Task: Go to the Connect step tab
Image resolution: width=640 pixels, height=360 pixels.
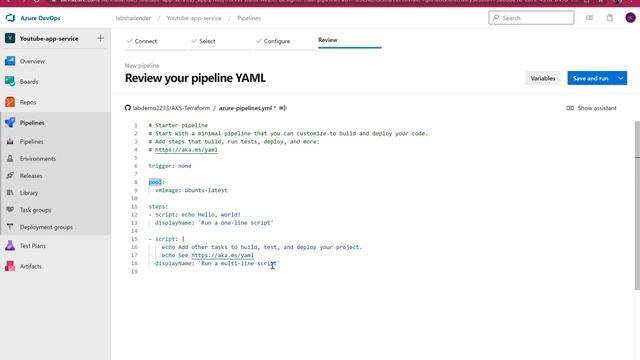Action: click(x=142, y=41)
